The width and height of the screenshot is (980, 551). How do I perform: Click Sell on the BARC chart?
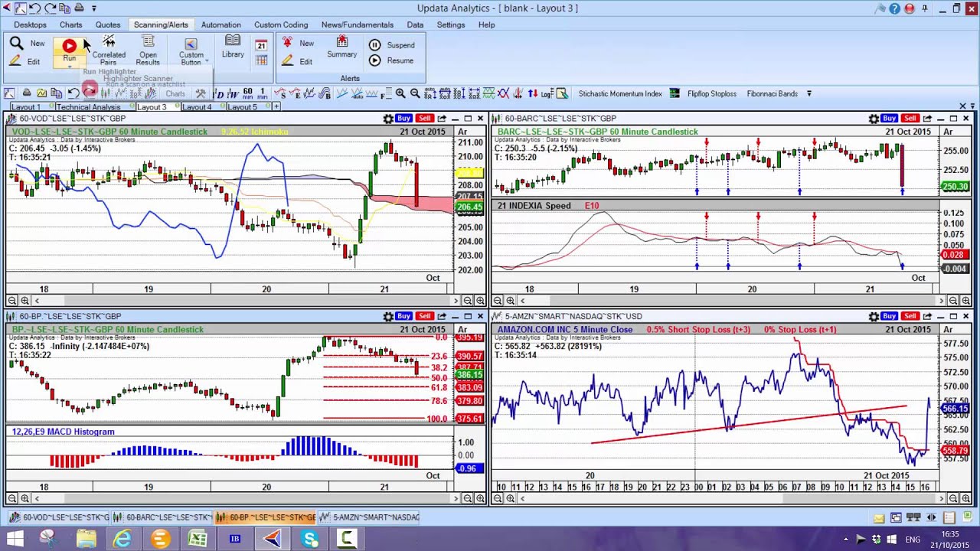910,119
